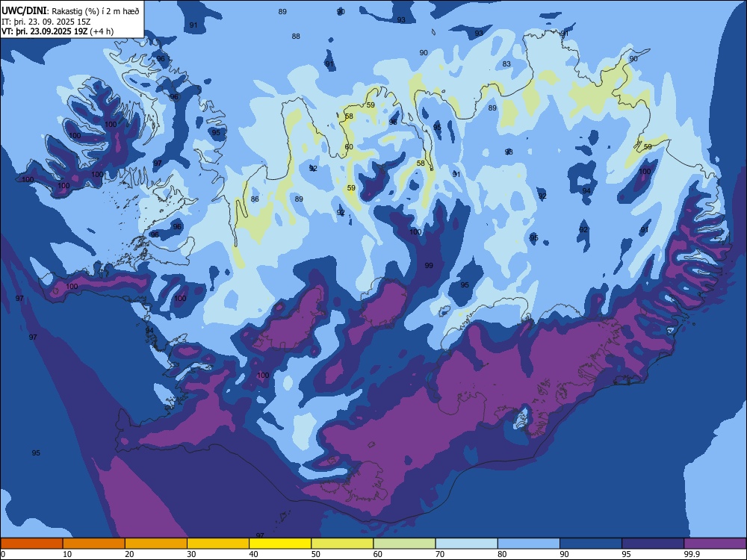Screen dimensions: 747x560
Task: Click the pale blue 70–80 legend swatch
Action: pos(466,544)
